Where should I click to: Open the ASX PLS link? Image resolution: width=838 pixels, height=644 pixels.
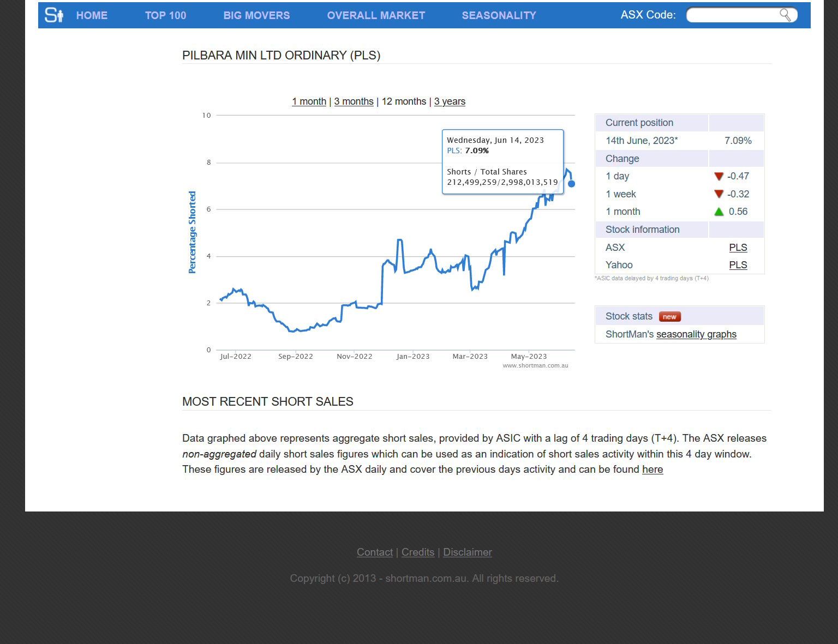(x=738, y=248)
